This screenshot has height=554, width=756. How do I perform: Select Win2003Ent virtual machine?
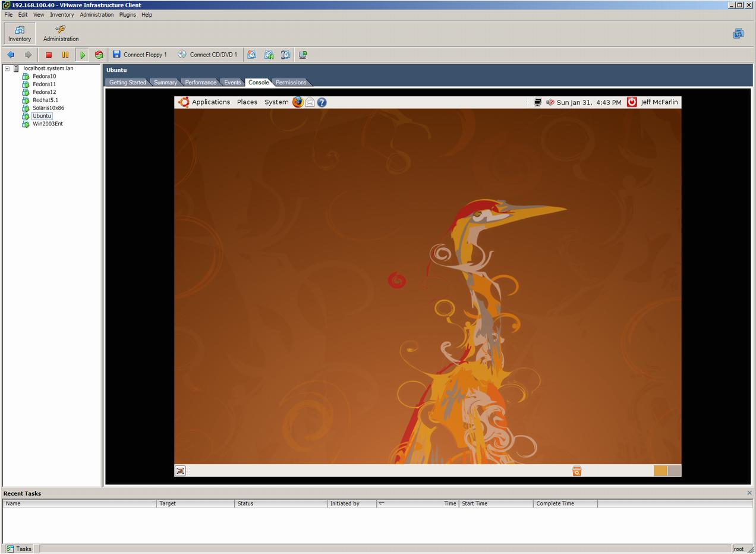(48, 124)
